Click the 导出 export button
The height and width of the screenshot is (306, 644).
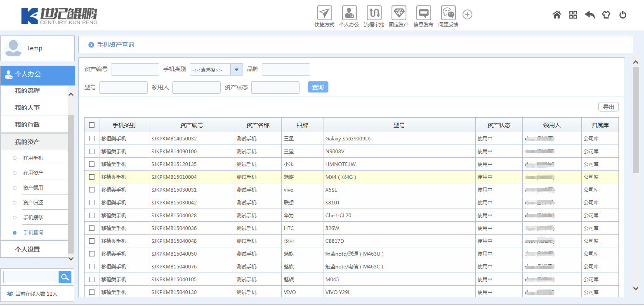tap(608, 107)
